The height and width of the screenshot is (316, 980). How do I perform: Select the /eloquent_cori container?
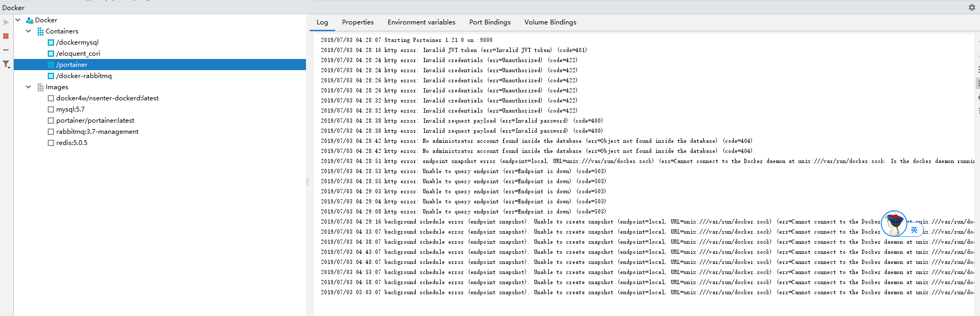click(x=78, y=54)
